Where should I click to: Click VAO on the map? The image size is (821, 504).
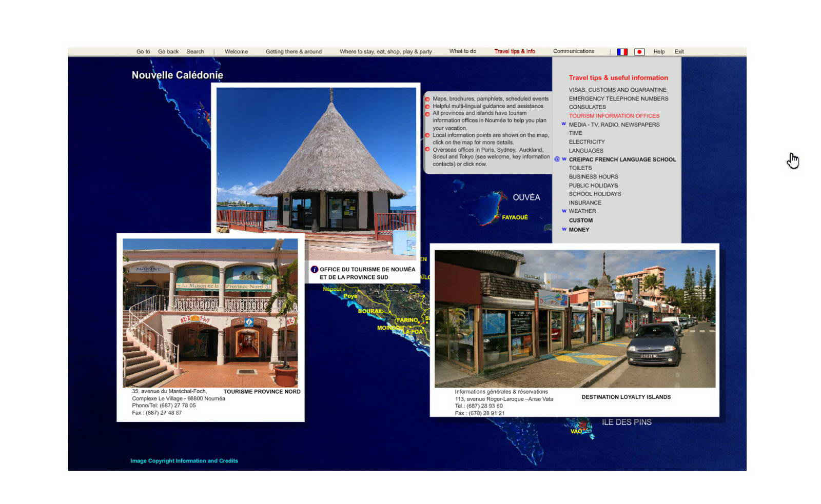coord(576,431)
